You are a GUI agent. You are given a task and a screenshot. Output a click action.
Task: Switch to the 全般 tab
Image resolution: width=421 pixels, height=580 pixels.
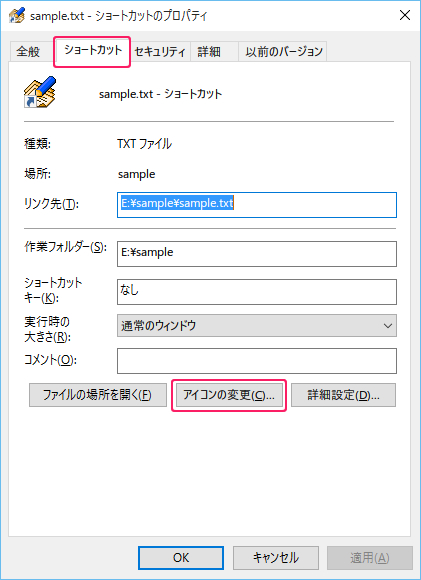(x=28, y=51)
